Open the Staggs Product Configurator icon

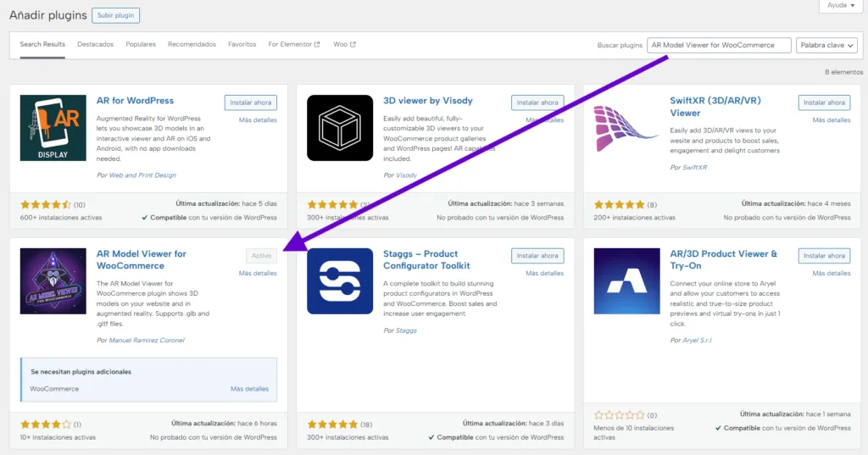click(340, 281)
